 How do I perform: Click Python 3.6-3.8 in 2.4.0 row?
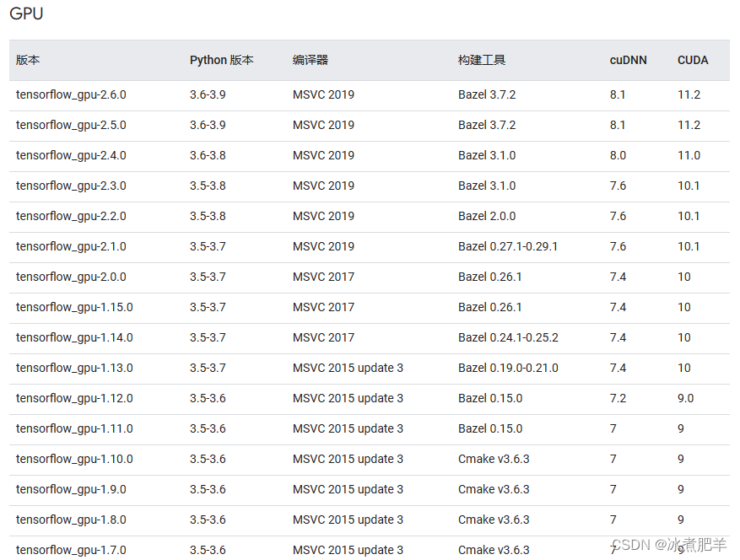(208, 155)
